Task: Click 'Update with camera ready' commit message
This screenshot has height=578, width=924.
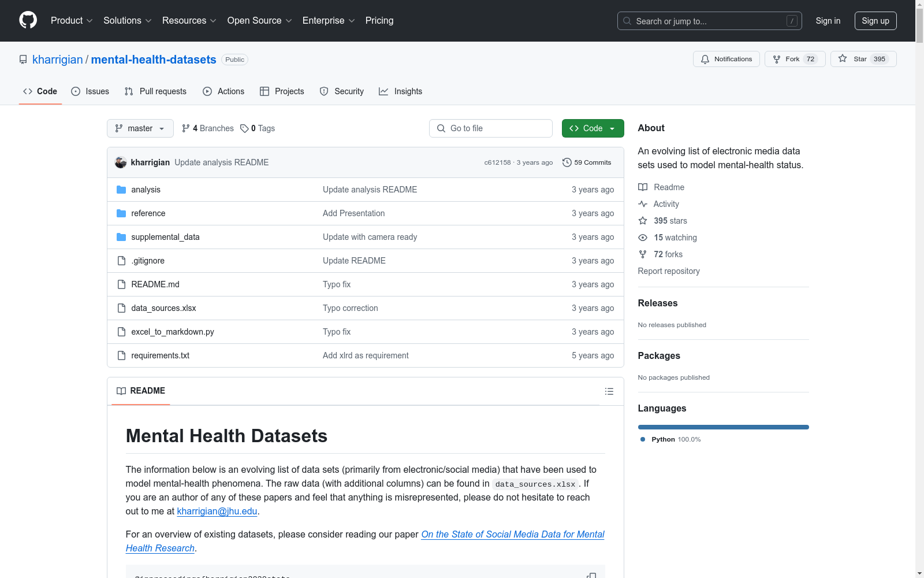Action: coord(370,237)
